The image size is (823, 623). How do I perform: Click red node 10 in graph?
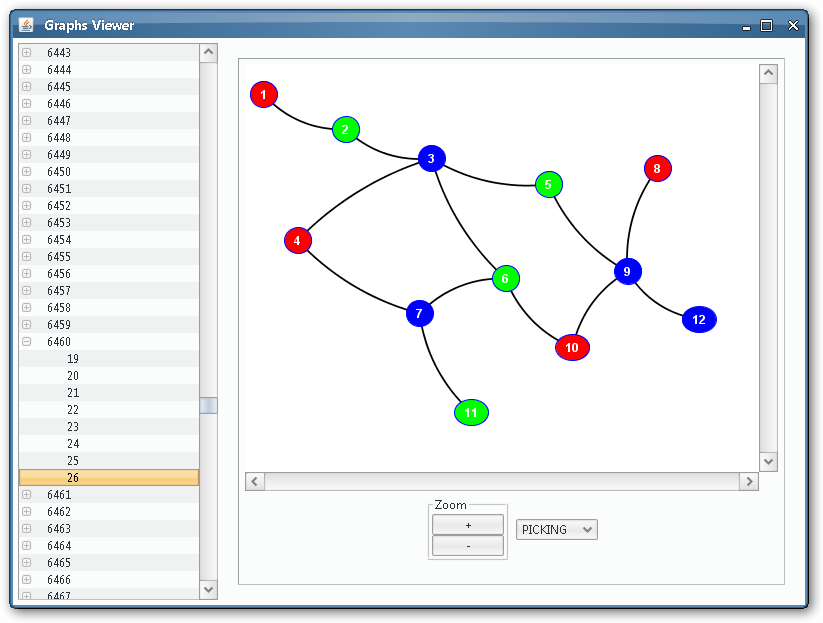[572, 347]
